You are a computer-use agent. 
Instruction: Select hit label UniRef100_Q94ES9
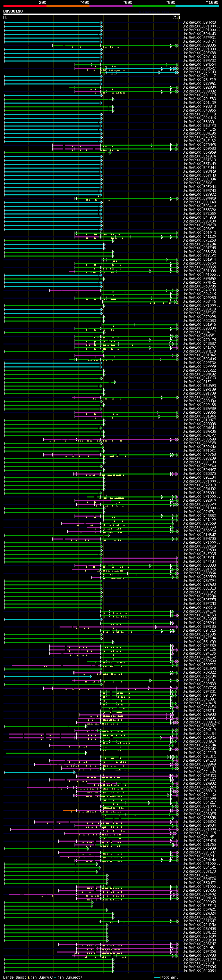pos(199,646)
